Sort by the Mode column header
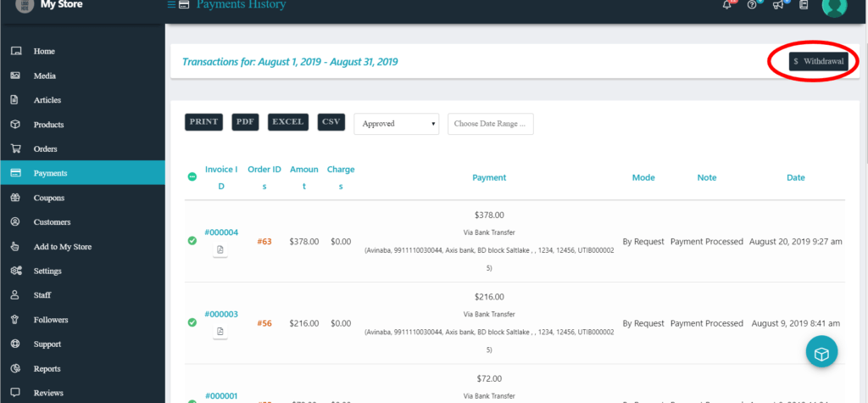868x403 pixels. pyautogui.click(x=643, y=177)
